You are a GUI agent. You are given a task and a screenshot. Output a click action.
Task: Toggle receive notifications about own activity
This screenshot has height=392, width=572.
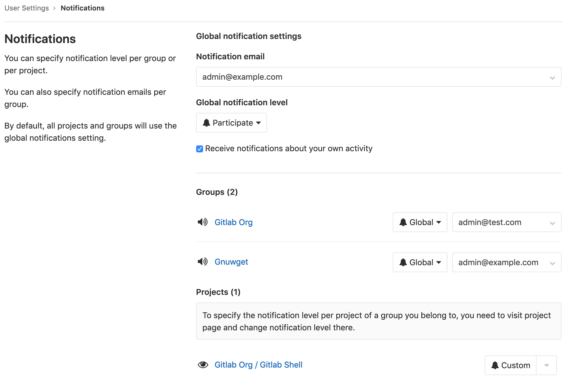[x=200, y=149]
